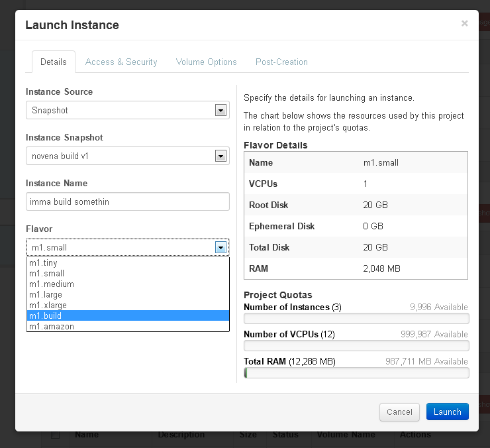490x448 pixels.
Task: Click '987,711 MB Available' RAM text
Action: 426,361
